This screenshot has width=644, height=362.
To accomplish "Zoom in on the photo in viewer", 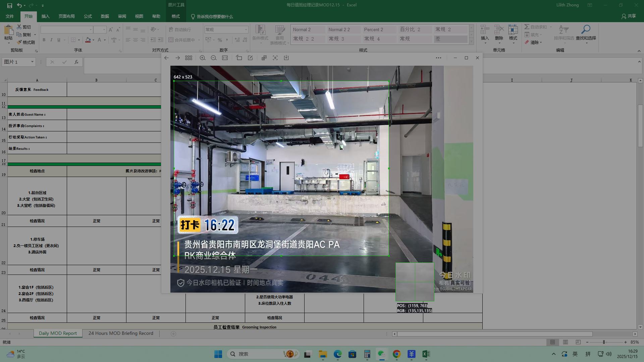I will pyautogui.click(x=203, y=58).
